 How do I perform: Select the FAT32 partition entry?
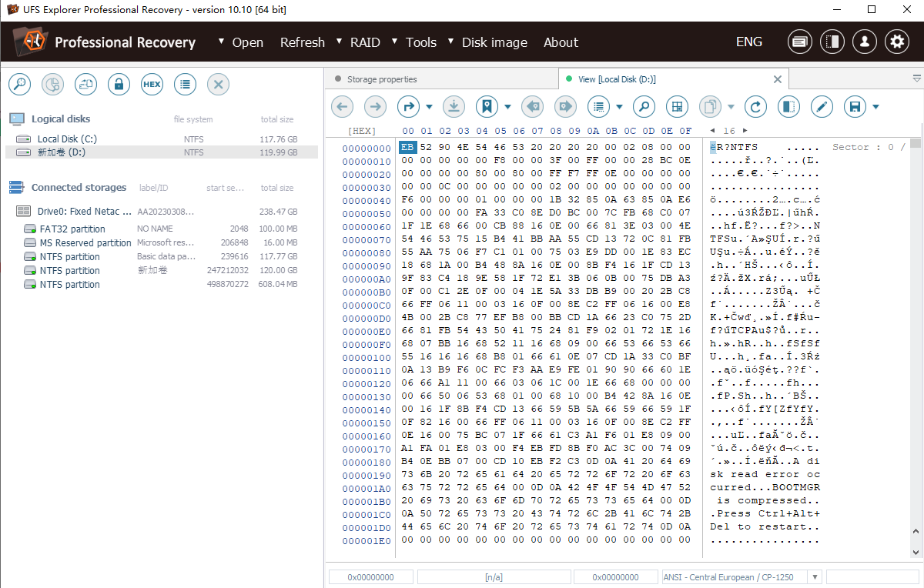[x=72, y=229]
